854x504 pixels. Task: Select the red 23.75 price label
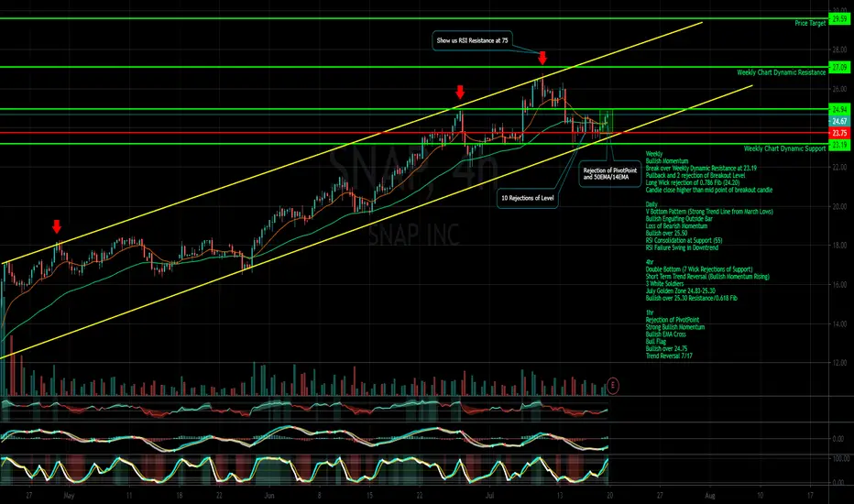[x=839, y=133]
